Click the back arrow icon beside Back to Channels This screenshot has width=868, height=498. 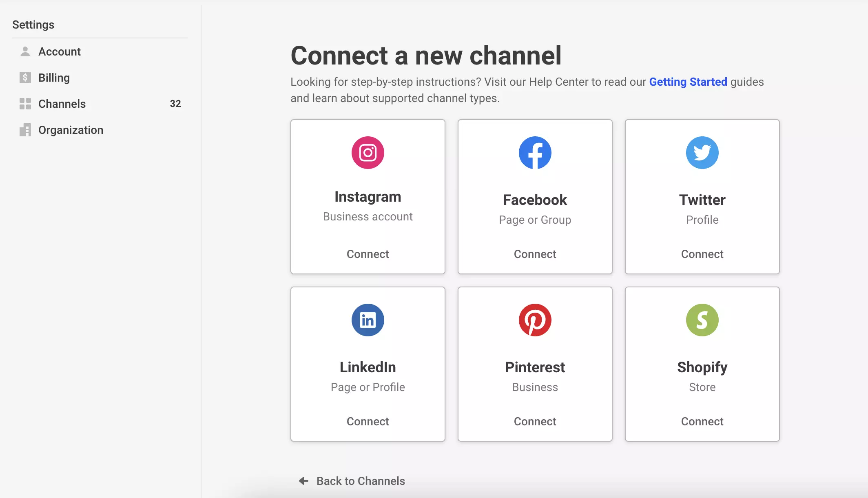click(x=303, y=481)
